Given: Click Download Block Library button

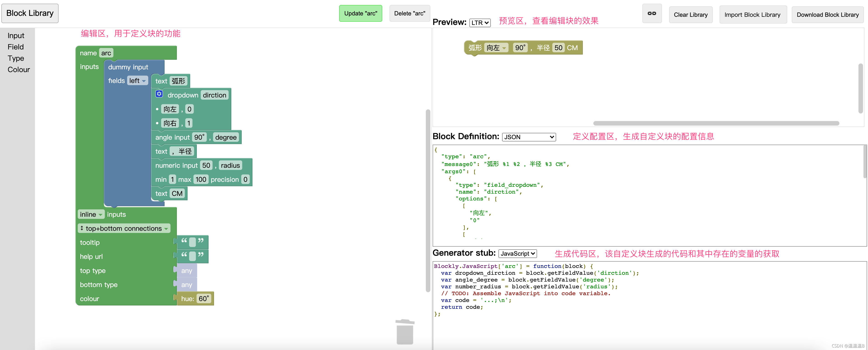Looking at the screenshot, I should 827,15.
